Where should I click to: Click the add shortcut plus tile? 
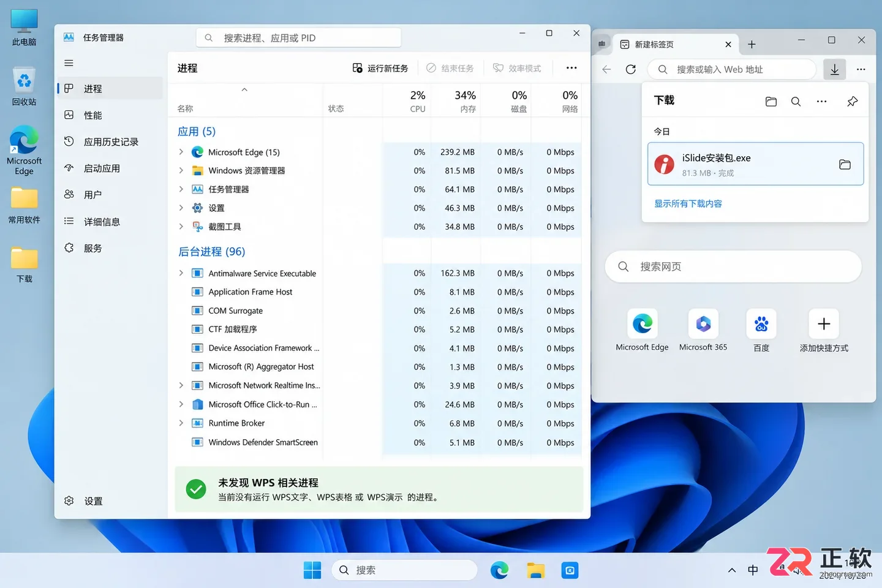coord(824,331)
